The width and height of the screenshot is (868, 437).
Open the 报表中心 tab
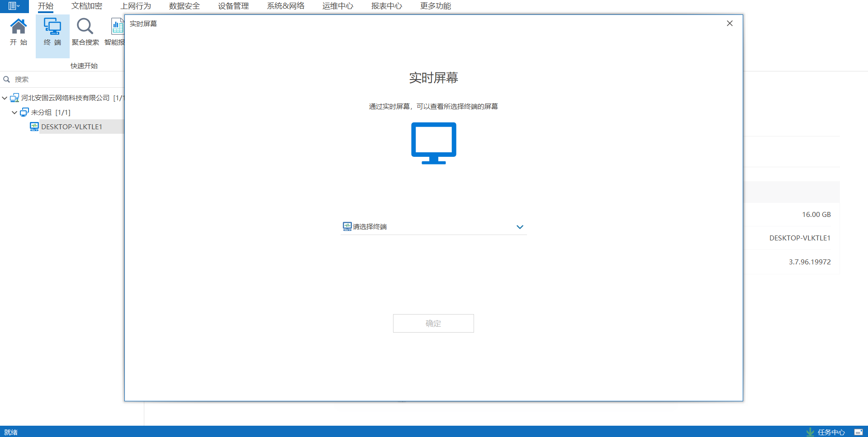coord(387,6)
